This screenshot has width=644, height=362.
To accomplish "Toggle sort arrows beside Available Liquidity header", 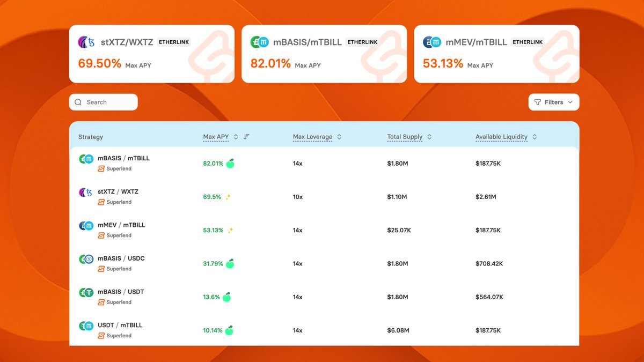I will coord(535,137).
